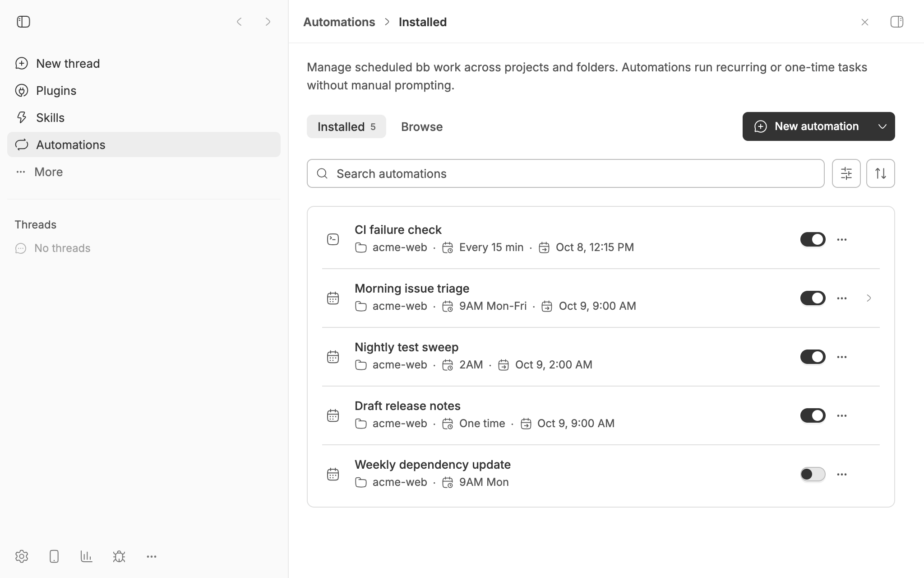Select Automations in the sidebar
Screen dimensions: 924x578
point(144,144)
